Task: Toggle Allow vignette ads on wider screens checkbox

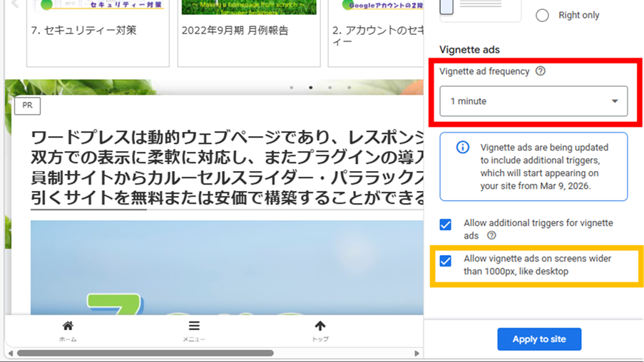Action: (x=446, y=261)
